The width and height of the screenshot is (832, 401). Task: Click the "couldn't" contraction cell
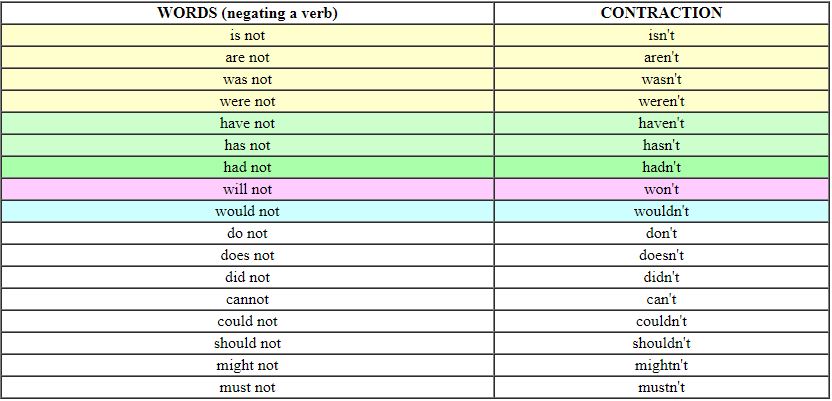pyautogui.click(x=661, y=321)
